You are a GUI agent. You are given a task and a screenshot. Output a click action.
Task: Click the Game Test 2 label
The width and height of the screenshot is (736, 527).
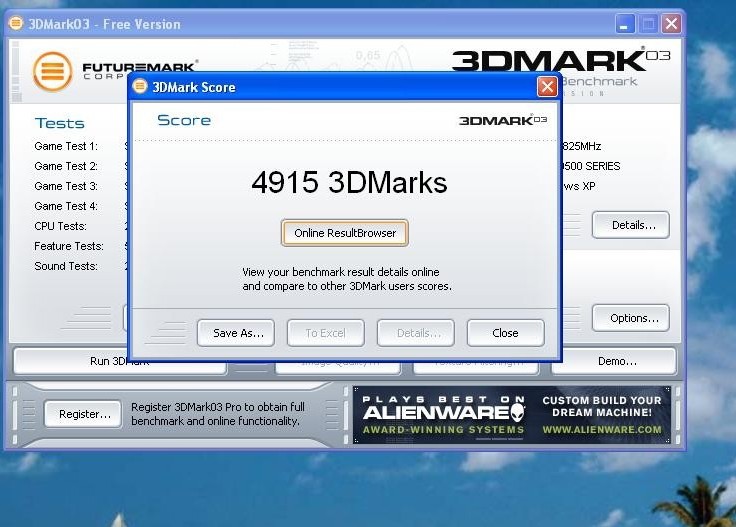(x=66, y=166)
